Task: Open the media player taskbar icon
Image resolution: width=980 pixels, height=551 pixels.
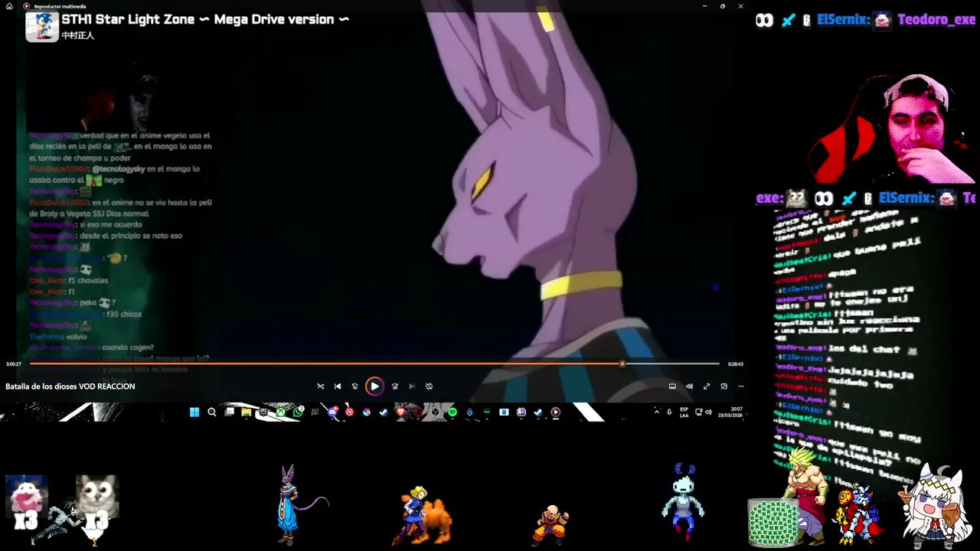Action: tap(556, 412)
